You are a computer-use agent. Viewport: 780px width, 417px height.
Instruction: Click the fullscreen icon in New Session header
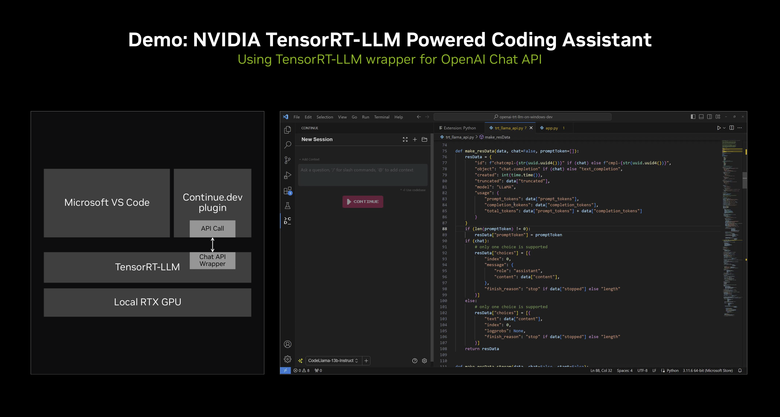tap(405, 140)
